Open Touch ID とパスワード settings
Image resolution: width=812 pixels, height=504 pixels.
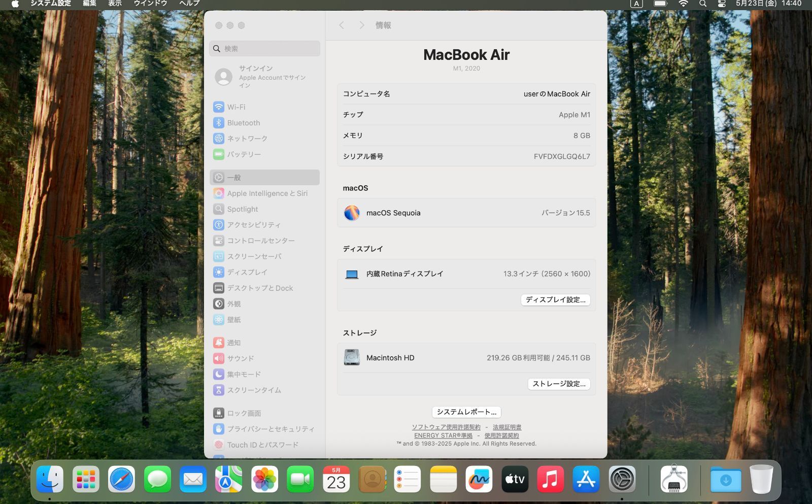click(264, 445)
